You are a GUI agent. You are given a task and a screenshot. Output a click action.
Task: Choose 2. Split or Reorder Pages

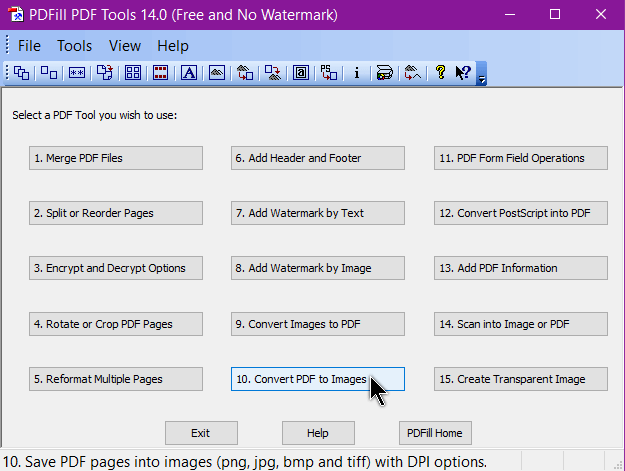116,213
